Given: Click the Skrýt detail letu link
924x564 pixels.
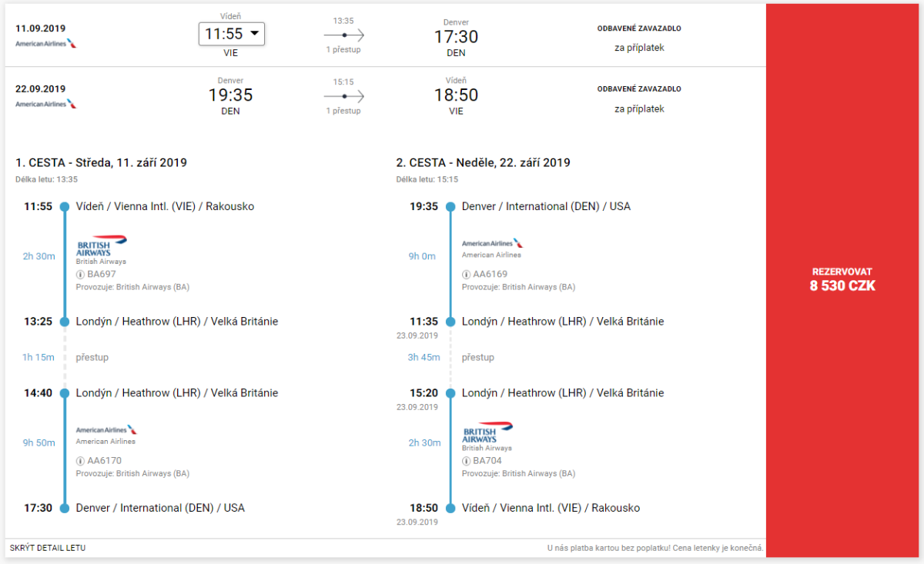Looking at the screenshot, I should click(48, 548).
